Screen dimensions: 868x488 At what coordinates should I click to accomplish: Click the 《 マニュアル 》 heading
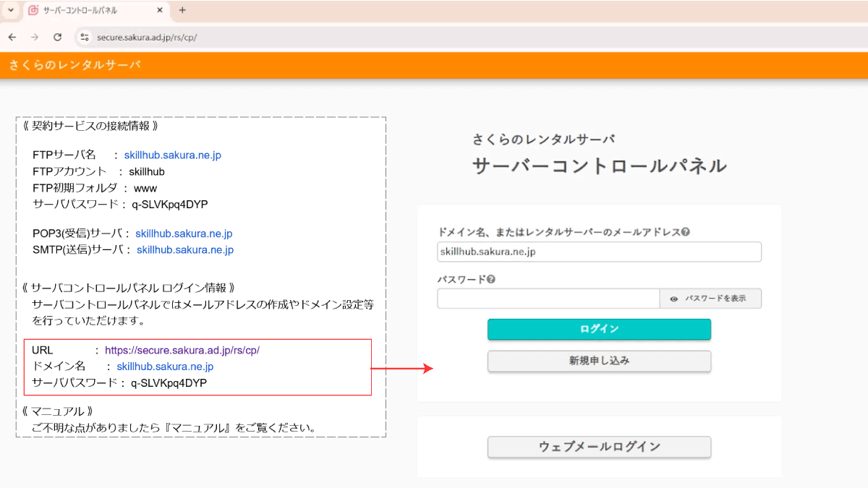59,411
